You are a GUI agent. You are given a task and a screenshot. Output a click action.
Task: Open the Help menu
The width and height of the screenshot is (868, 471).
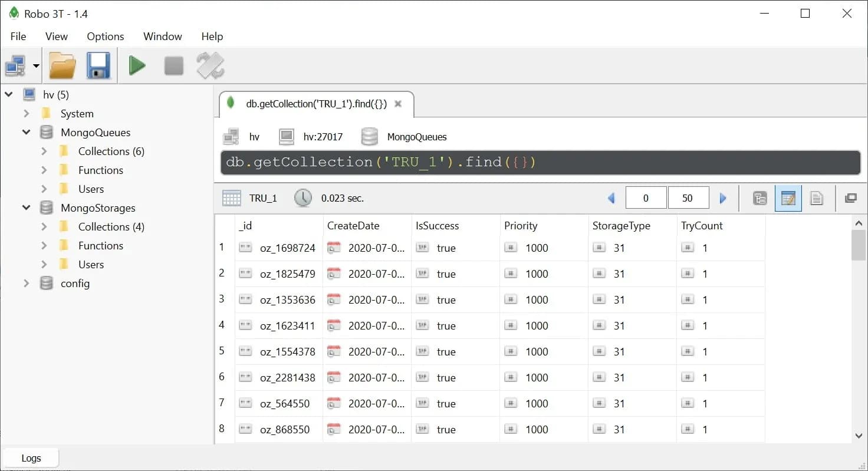pos(212,37)
